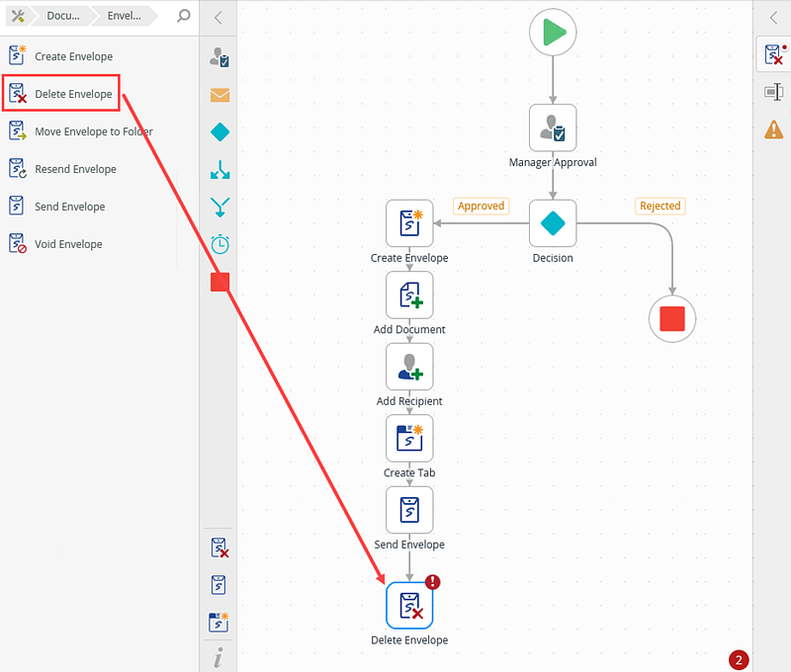Click the information i icon in favorites bar

pyautogui.click(x=218, y=657)
